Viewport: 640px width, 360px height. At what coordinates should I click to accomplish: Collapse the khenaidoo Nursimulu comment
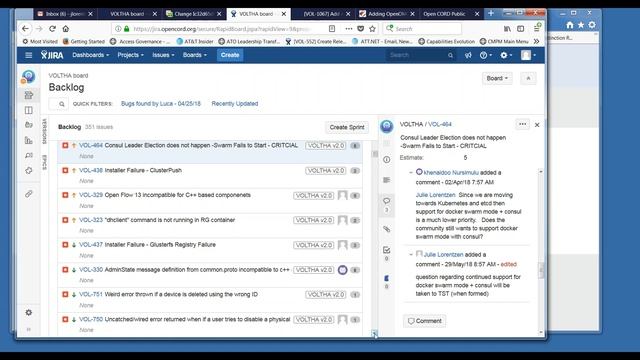(411, 173)
